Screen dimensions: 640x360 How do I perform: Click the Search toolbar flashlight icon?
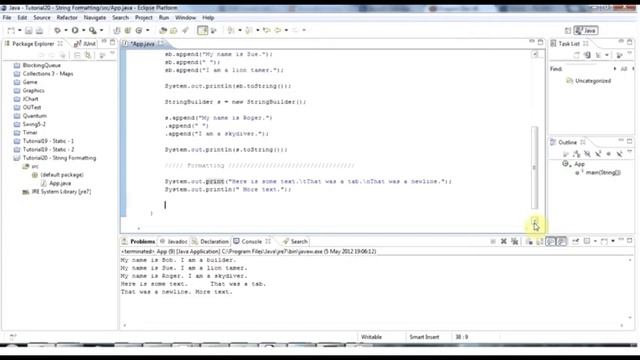tap(185, 30)
